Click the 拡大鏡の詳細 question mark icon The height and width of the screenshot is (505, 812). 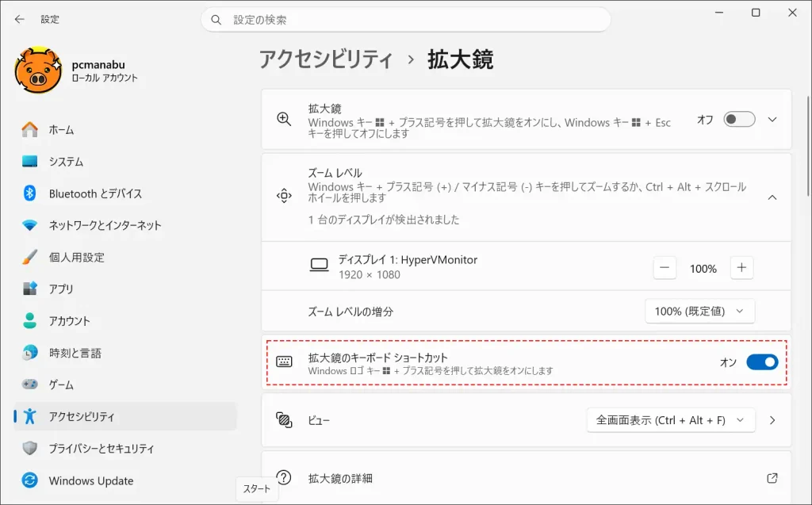284,477
